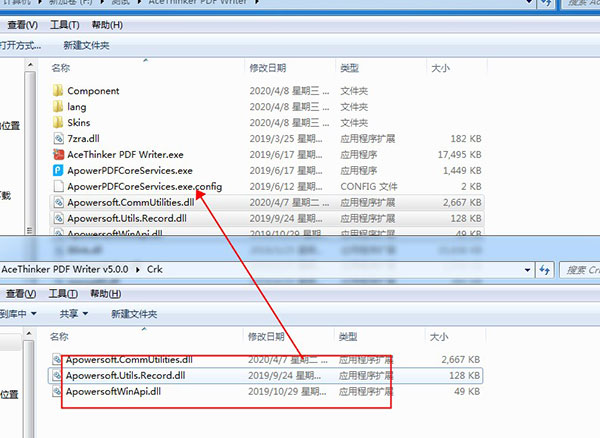Screen dimensions: 600x438
Task: Open 工具(T) menu in Crk window
Action: click(x=63, y=294)
